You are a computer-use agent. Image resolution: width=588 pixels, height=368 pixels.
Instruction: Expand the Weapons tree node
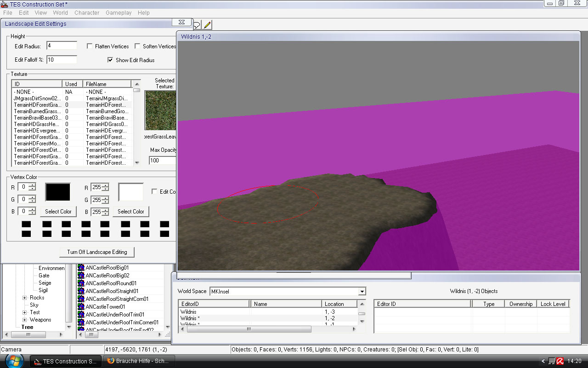pyautogui.click(x=25, y=320)
